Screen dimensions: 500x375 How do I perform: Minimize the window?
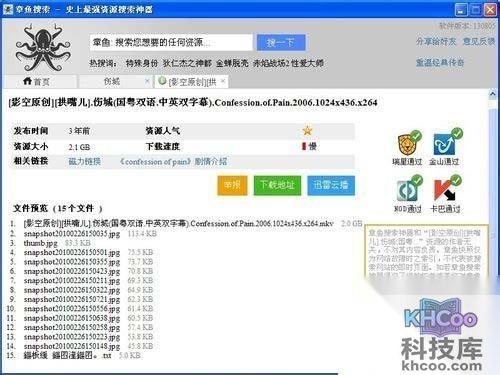(x=461, y=9)
